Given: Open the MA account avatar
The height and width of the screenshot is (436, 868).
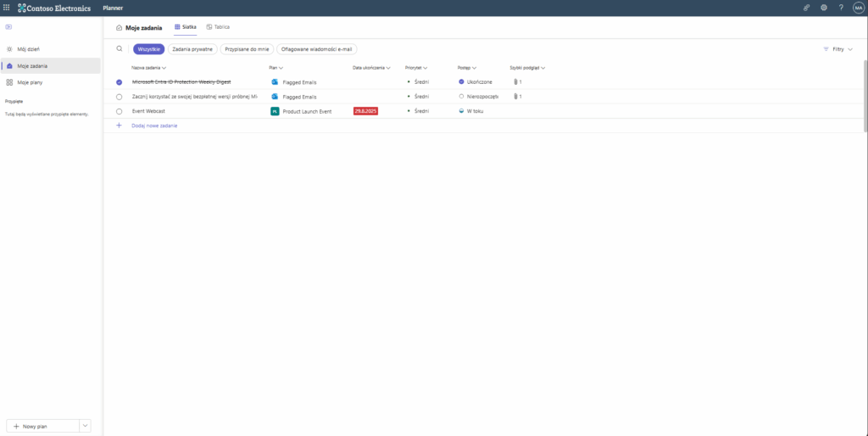Looking at the screenshot, I should click(858, 8).
